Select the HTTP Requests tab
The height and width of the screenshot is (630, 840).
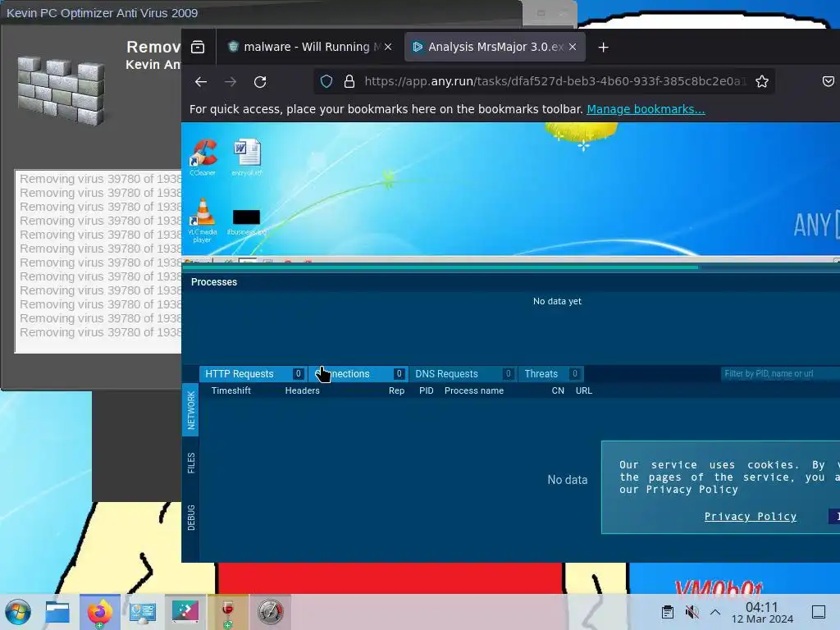coord(254,374)
